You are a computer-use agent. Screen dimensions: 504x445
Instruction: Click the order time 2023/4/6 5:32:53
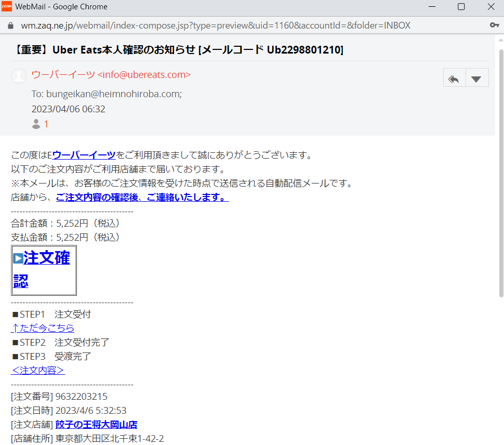[x=91, y=411]
